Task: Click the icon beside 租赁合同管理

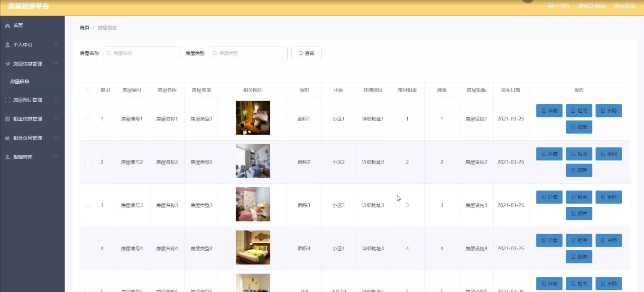Action: click(8, 138)
